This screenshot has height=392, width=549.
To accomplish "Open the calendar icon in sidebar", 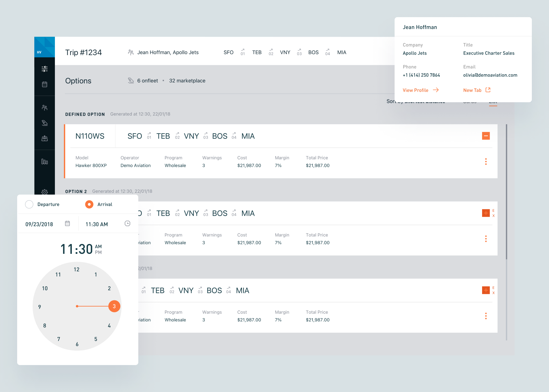I will 44,84.
